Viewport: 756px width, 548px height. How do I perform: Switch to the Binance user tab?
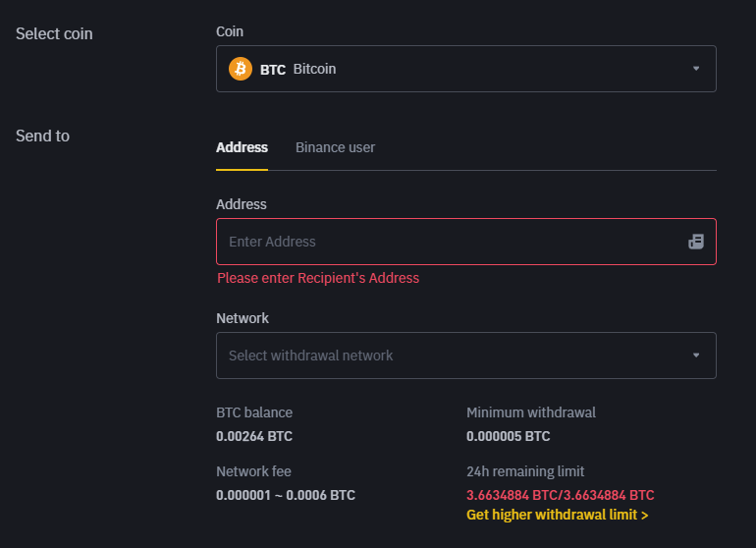335,147
